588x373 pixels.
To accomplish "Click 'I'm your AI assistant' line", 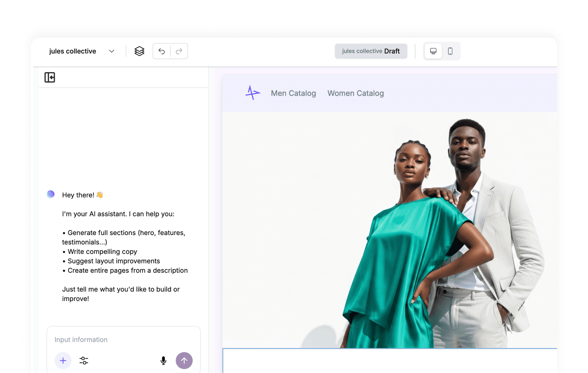I will tap(118, 214).
